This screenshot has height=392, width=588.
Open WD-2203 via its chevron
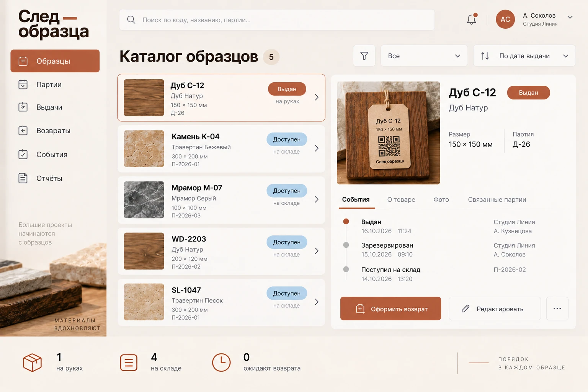coord(317,251)
